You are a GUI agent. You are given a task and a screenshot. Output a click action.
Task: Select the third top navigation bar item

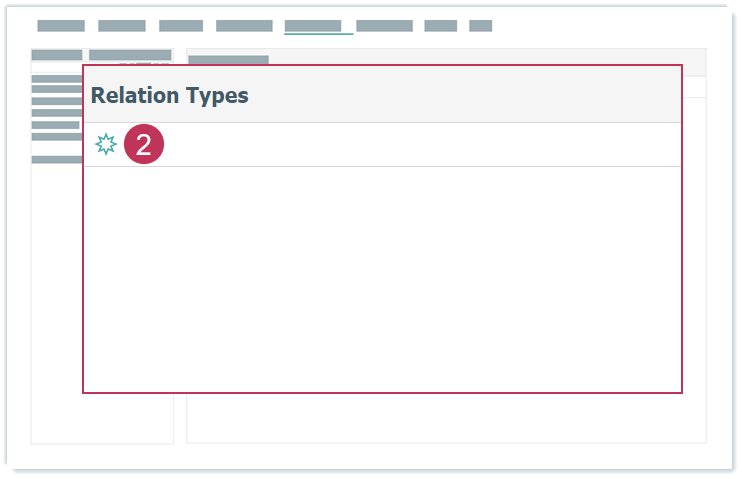tap(181, 26)
